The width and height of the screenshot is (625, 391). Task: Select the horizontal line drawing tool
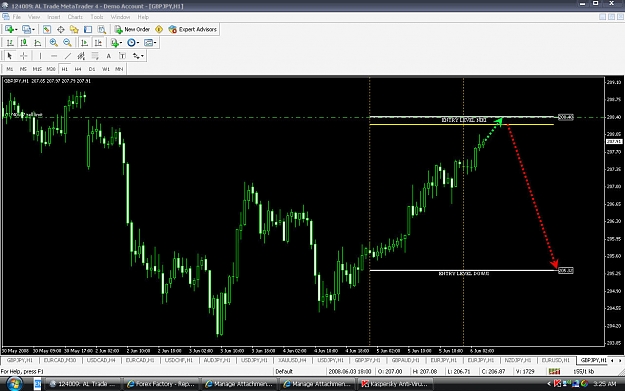[54, 56]
